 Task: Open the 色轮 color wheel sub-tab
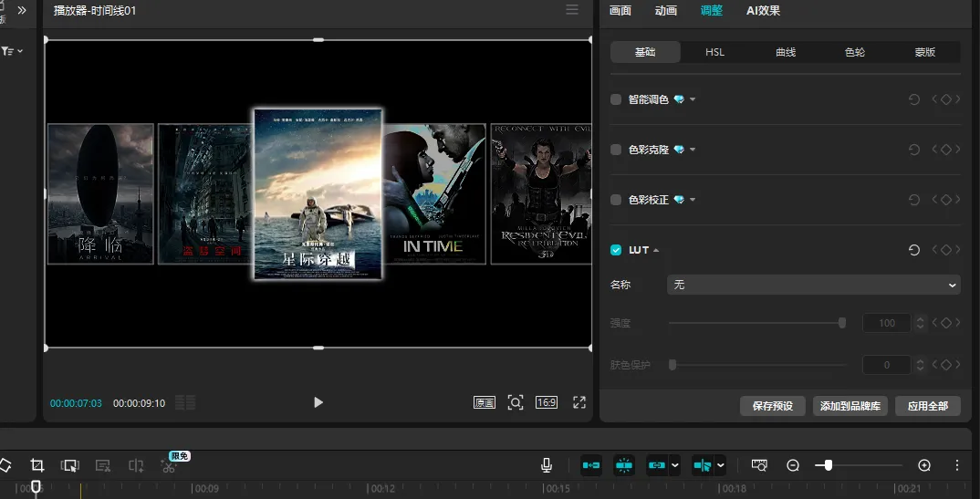pyautogui.click(x=855, y=52)
